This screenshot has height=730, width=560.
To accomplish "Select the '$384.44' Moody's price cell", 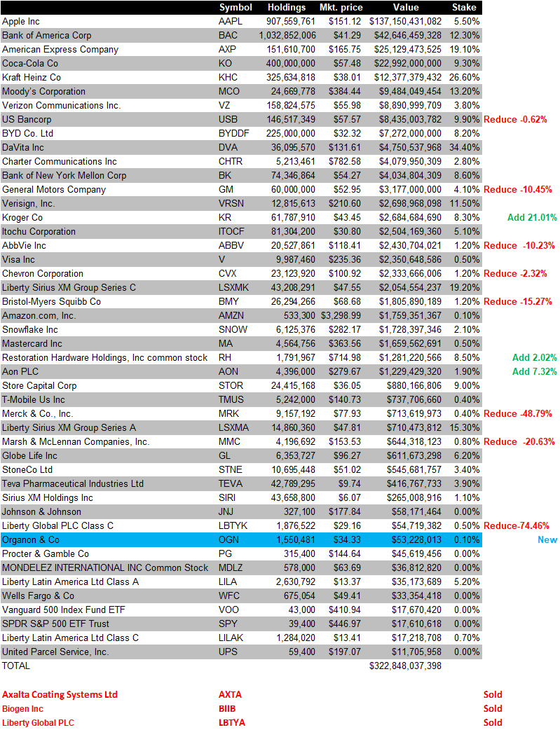I will pyautogui.click(x=344, y=91).
